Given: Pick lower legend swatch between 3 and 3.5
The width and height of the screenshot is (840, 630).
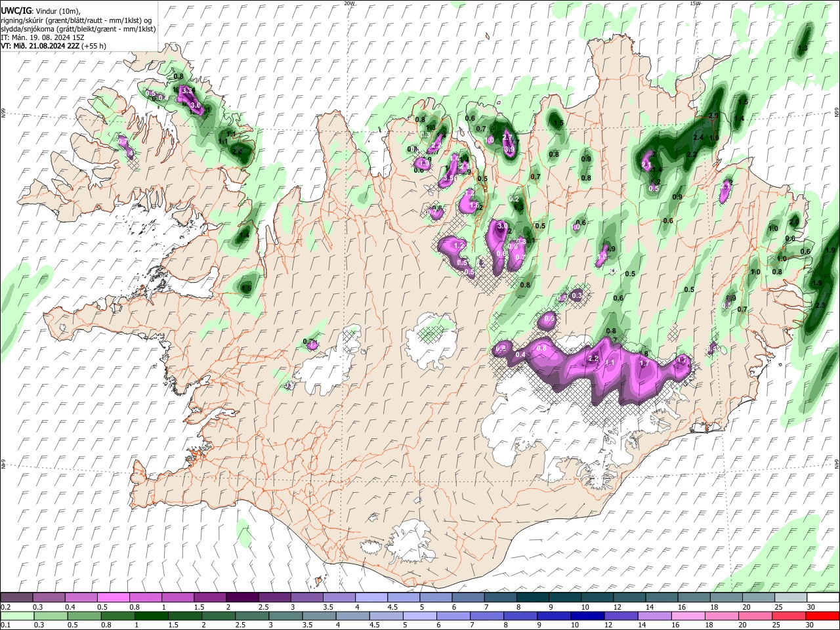Looking at the screenshot, I should pos(285,616).
